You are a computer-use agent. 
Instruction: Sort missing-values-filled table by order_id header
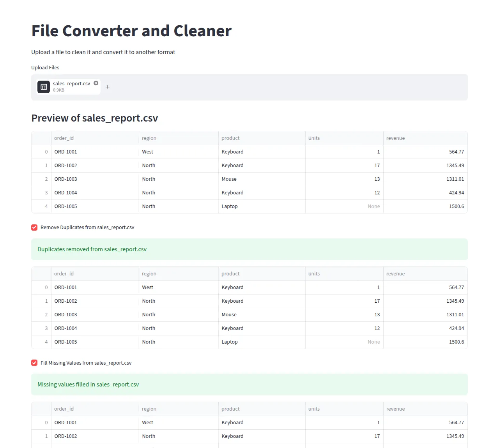click(95, 409)
